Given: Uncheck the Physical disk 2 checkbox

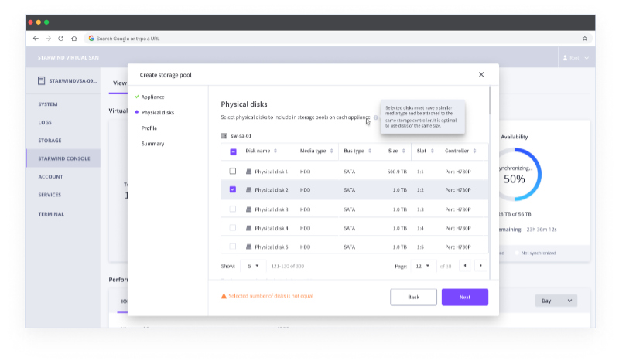Looking at the screenshot, I should 233,189.
